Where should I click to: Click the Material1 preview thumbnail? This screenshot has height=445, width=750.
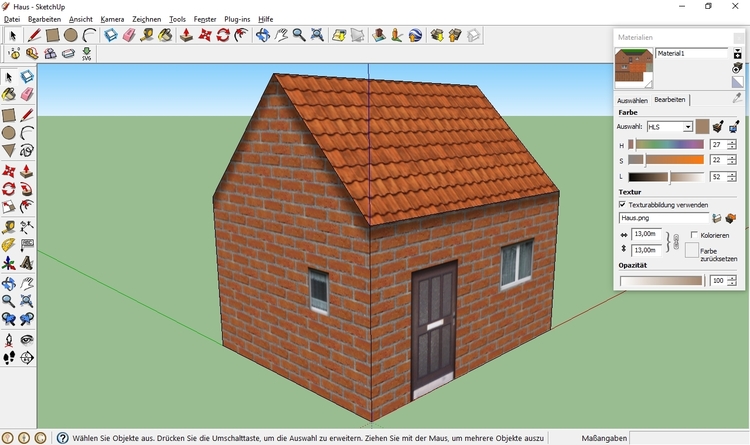634,67
